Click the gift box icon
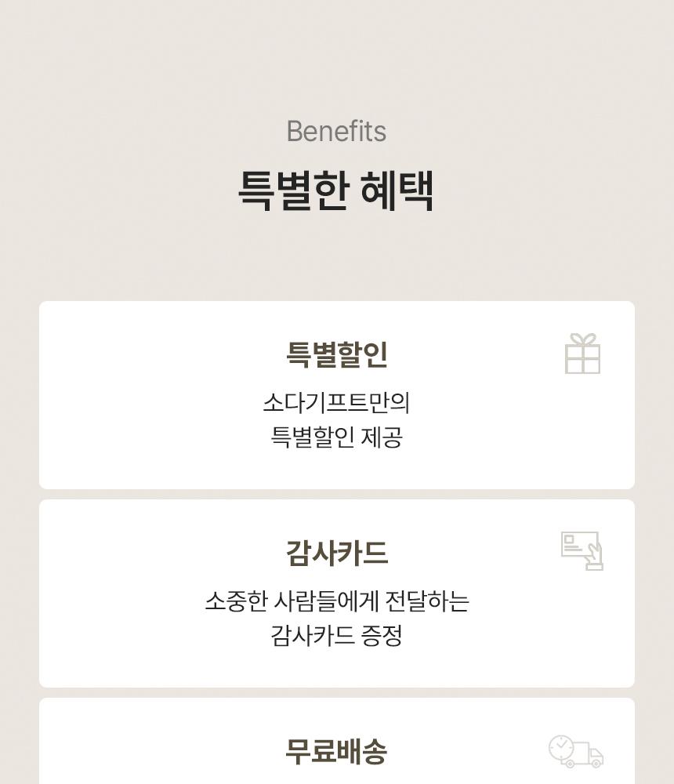The height and width of the screenshot is (784, 674). point(582,354)
